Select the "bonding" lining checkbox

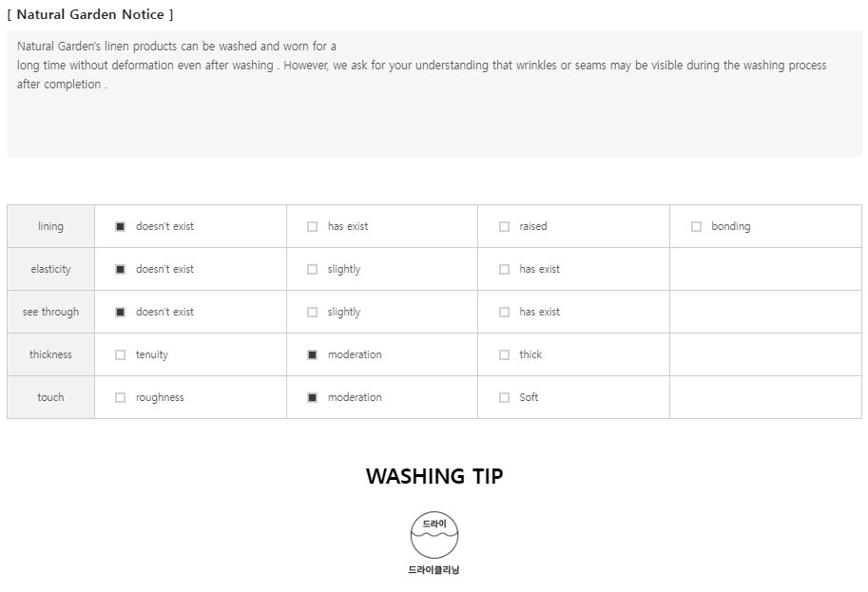696,227
